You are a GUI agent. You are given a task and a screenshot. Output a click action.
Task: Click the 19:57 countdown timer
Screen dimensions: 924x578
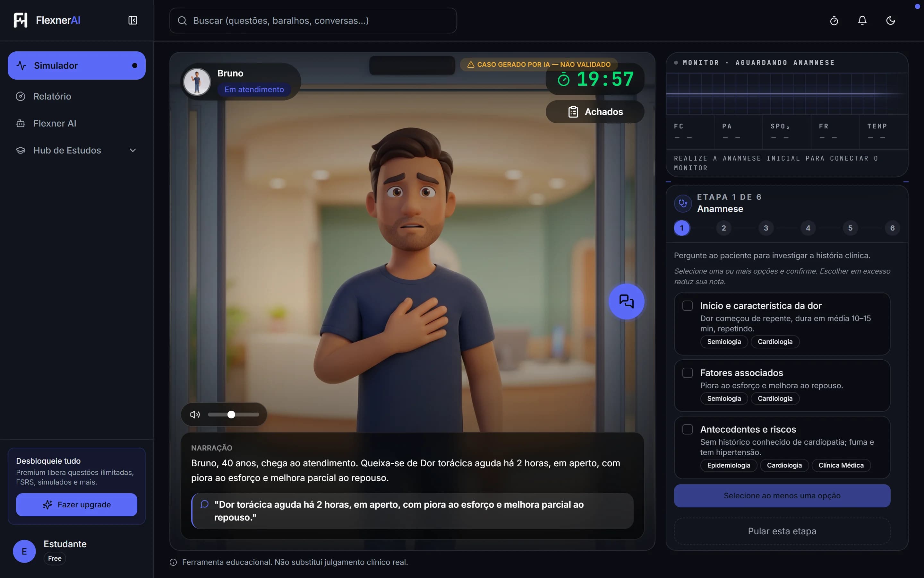pos(605,80)
